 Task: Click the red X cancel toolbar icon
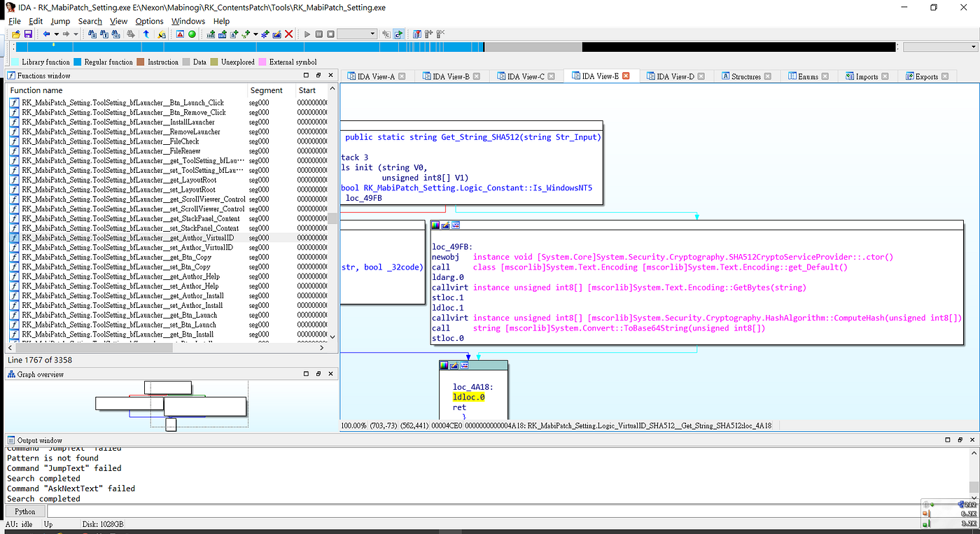point(288,34)
